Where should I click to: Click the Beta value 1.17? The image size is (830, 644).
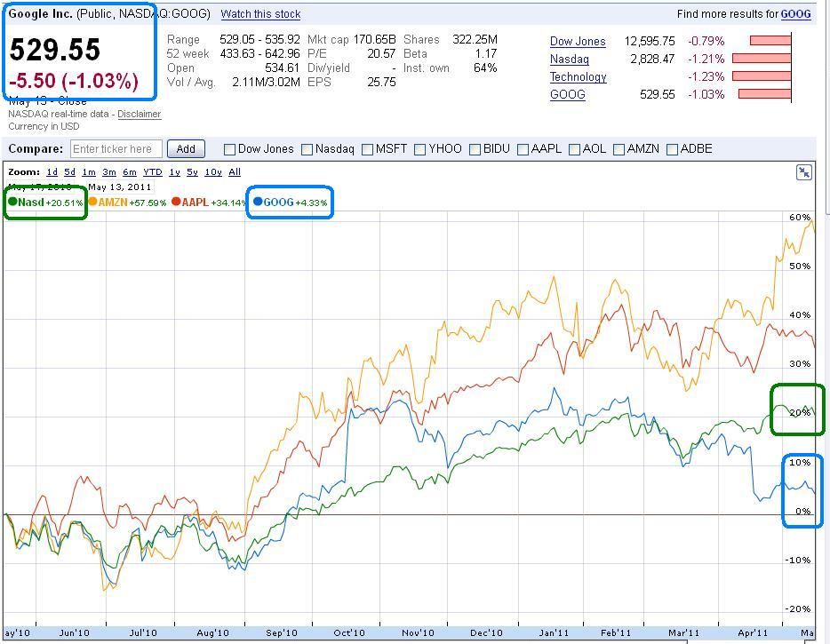point(486,54)
